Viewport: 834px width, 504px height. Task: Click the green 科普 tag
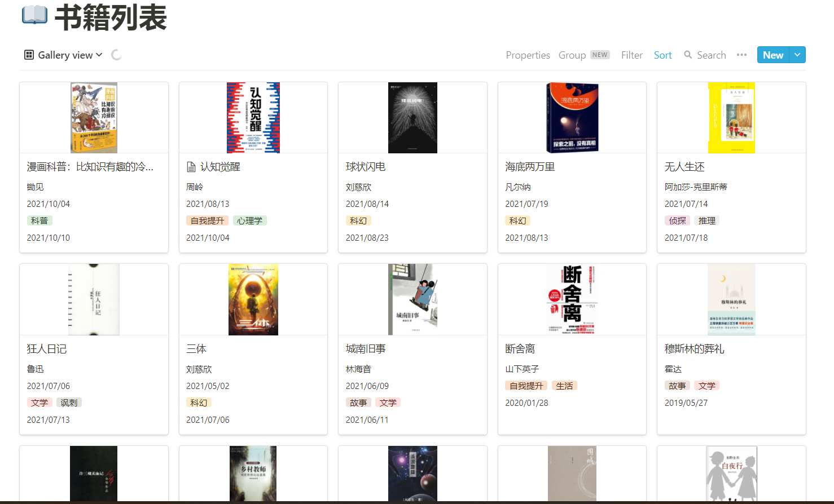(x=39, y=220)
